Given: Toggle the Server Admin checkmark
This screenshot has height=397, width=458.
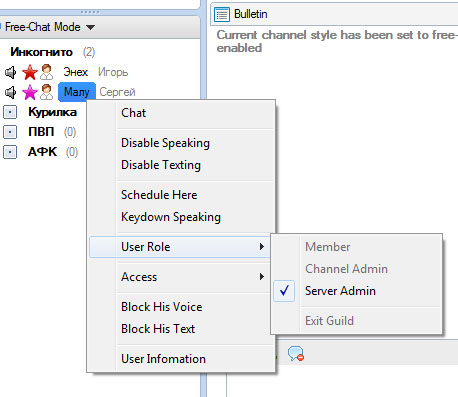Looking at the screenshot, I should (x=284, y=291).
